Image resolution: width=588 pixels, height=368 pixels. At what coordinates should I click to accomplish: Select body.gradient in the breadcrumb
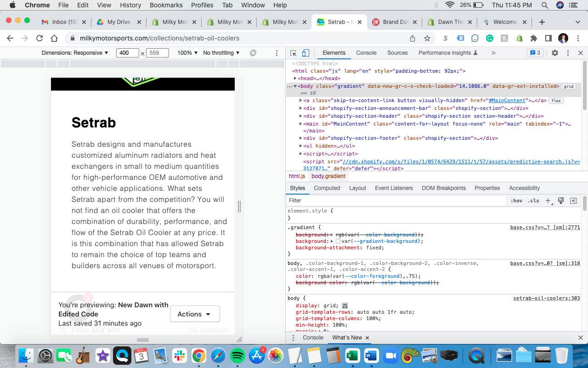click(x=328, y=176)
